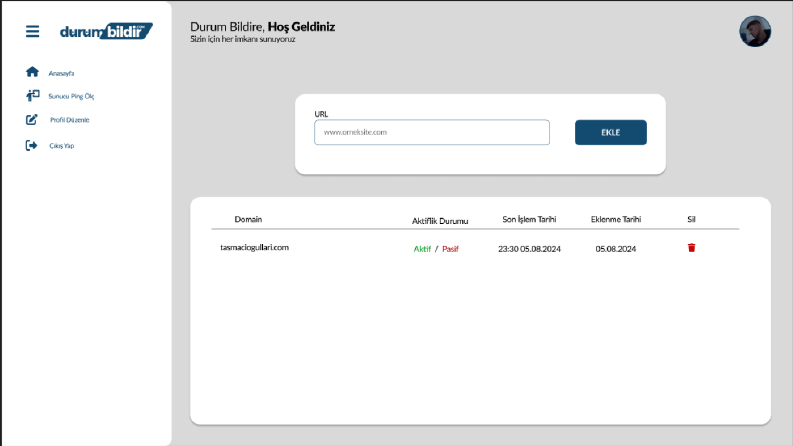Click the Aktif status link

422,249
